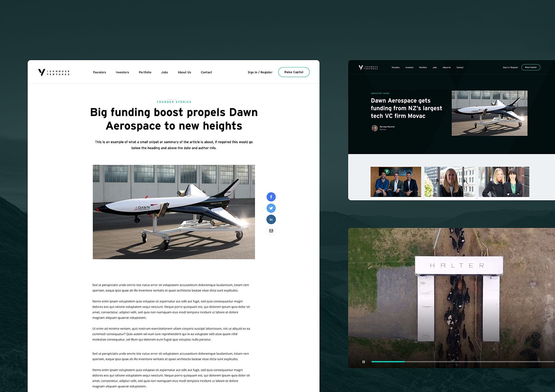Share article on LinkedIn
This screenshot has height=392, width=555.
(x=271, y=219)
